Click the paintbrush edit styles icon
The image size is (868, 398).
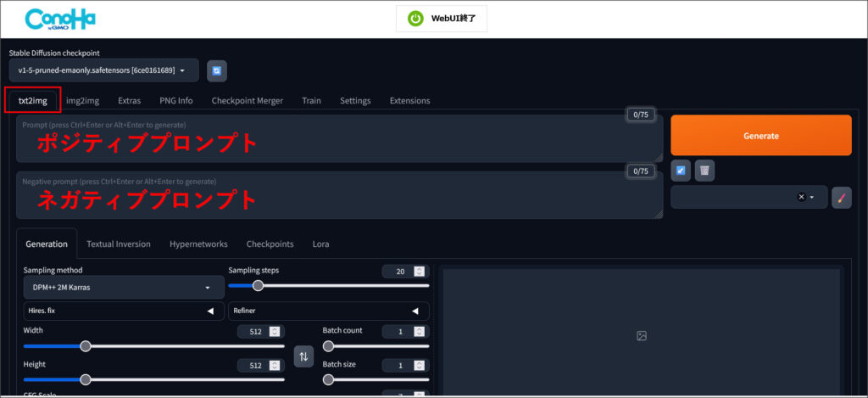tap(842, 198)
